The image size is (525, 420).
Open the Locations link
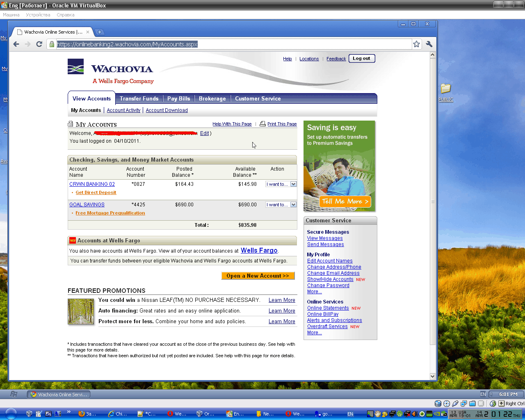point(309,59)
